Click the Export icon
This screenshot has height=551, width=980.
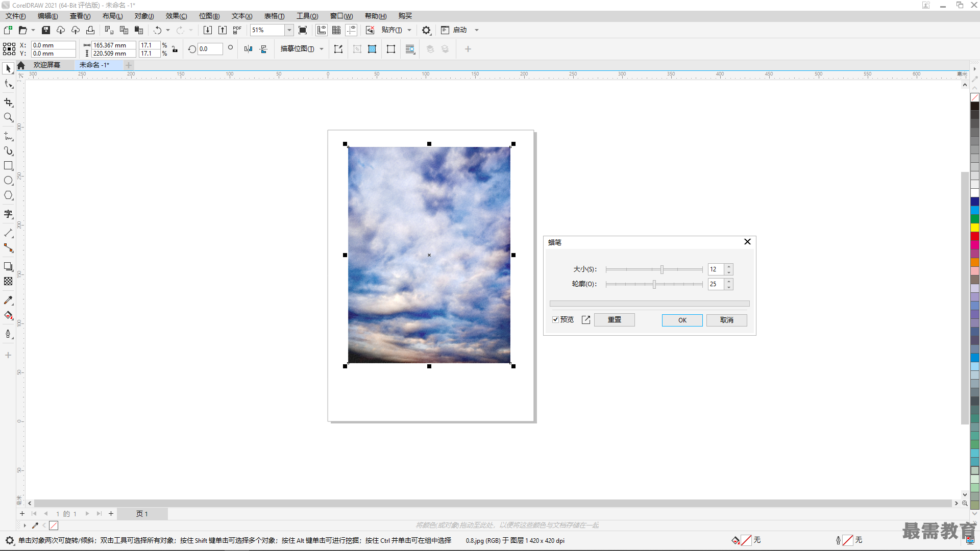click(x=222, y=30)
